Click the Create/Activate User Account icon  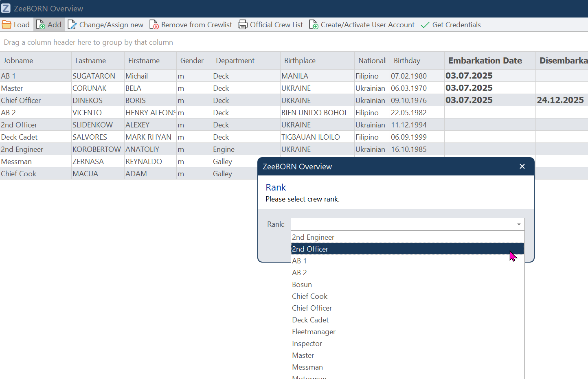tap(314, 25)
